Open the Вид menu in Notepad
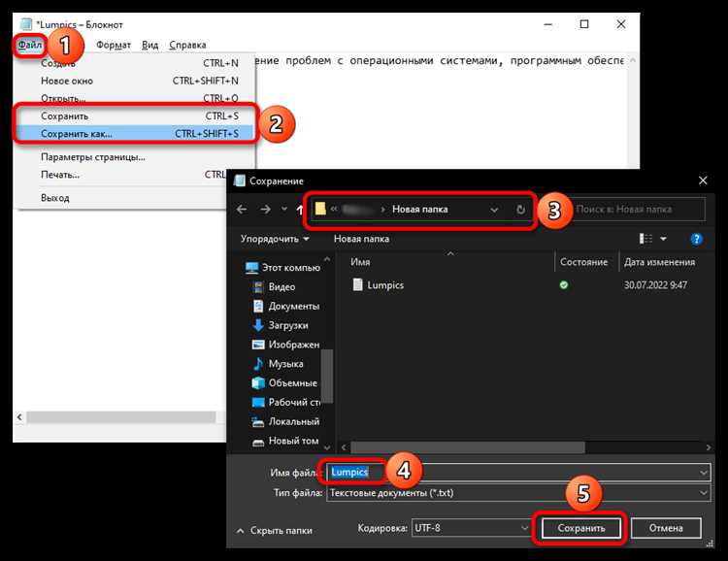728x561 pixels. [x=149, y=45]
